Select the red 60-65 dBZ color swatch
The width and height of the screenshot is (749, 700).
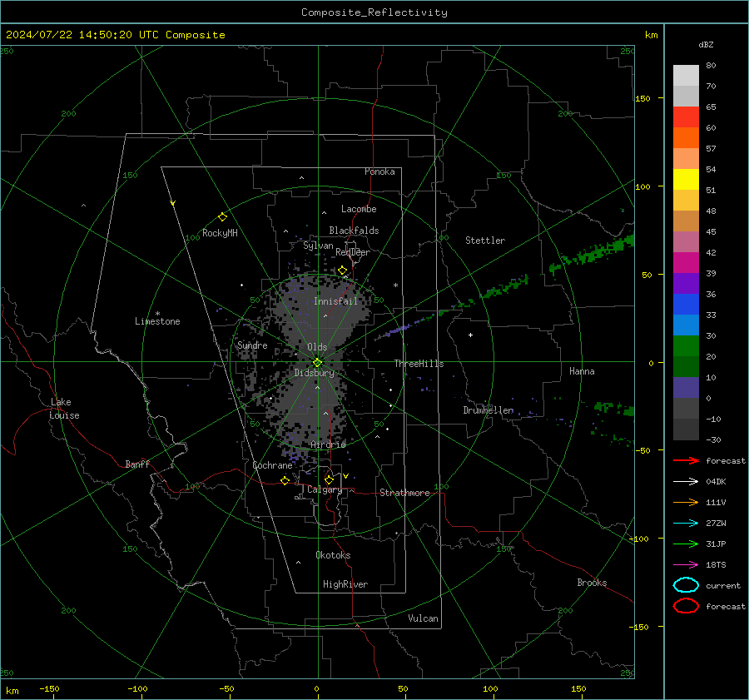coord(686,117)
